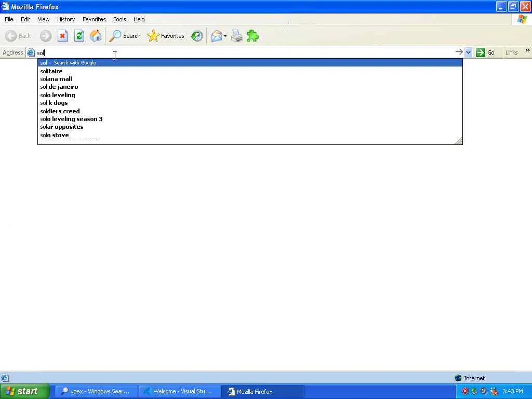Expand the address bar history dropdown
Image resolution: width=532 pixels, height=399 pixels.
468,52
